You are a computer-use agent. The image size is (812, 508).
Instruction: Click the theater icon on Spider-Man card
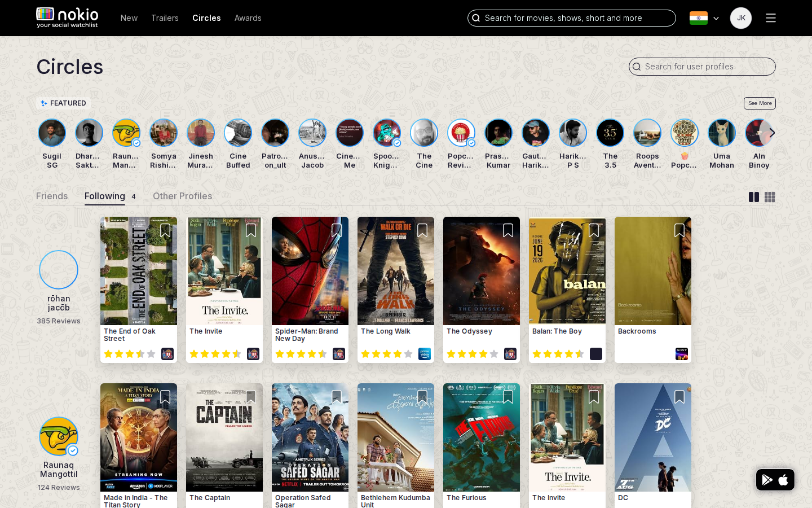click(339, 354)
